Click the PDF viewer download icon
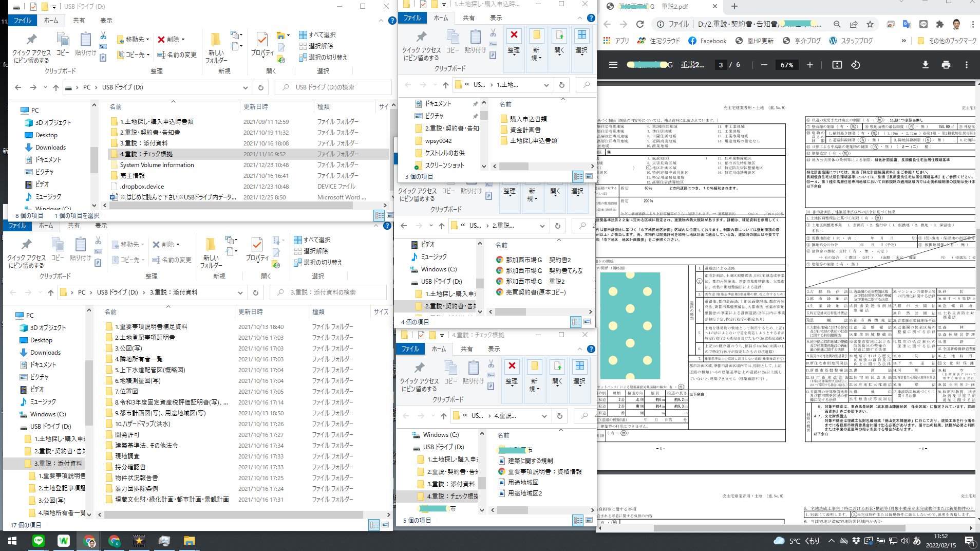Image resolution: width=980 pixels, height=551 pixels. pyautogui.click(x=925, y=65)
